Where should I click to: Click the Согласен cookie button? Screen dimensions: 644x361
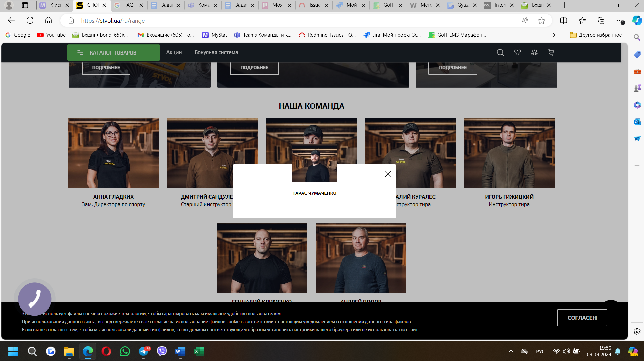(582, 318)
